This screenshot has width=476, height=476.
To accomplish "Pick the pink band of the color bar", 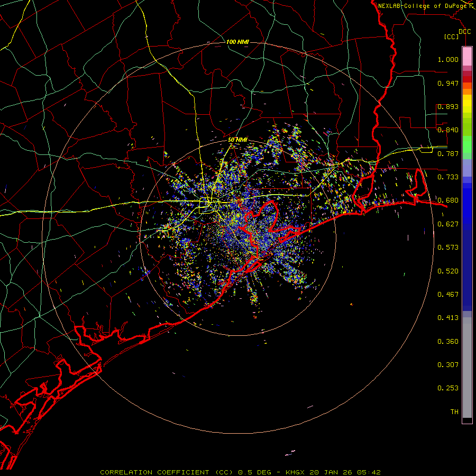I will point(467,57).
